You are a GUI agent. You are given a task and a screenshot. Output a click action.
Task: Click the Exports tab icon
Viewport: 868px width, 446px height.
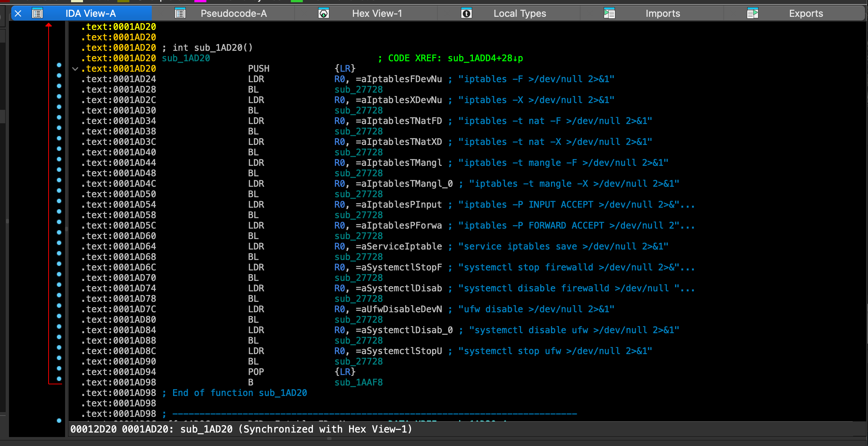pyautogui.click(x=752, y=14)
